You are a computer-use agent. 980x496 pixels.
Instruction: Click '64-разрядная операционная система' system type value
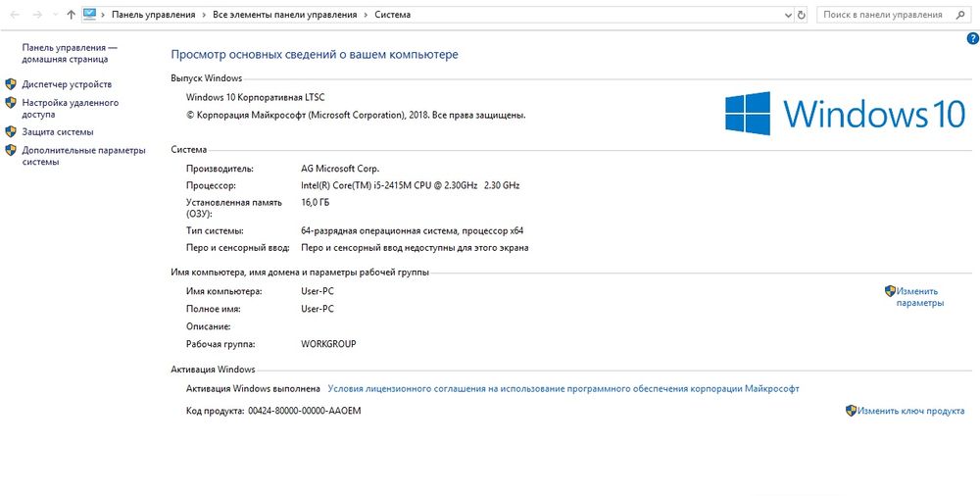click(412, 230)
